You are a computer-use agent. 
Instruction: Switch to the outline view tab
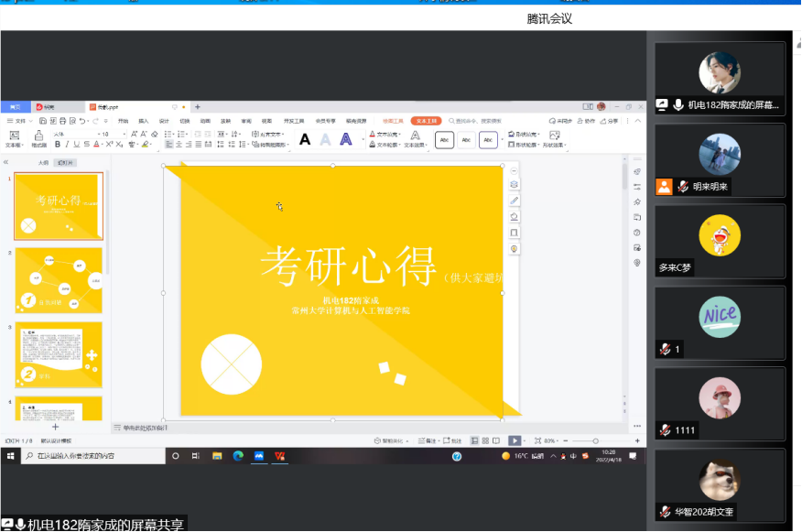(42, 162)
